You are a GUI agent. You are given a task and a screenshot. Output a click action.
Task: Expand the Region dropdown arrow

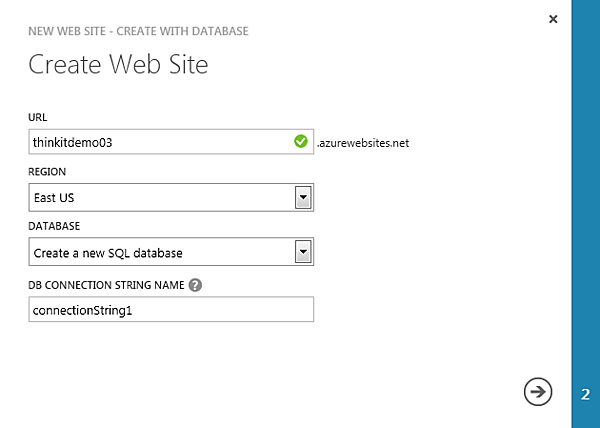click(304, 198)
